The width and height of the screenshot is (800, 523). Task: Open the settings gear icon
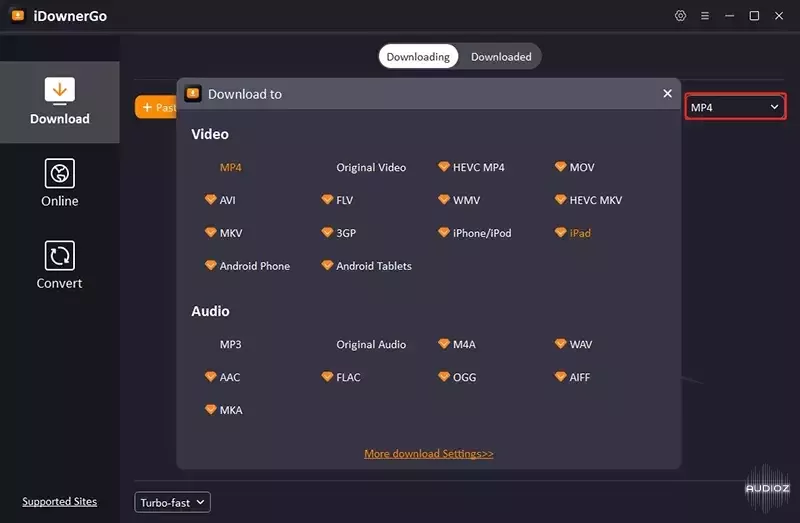click(x=680, y=16)
